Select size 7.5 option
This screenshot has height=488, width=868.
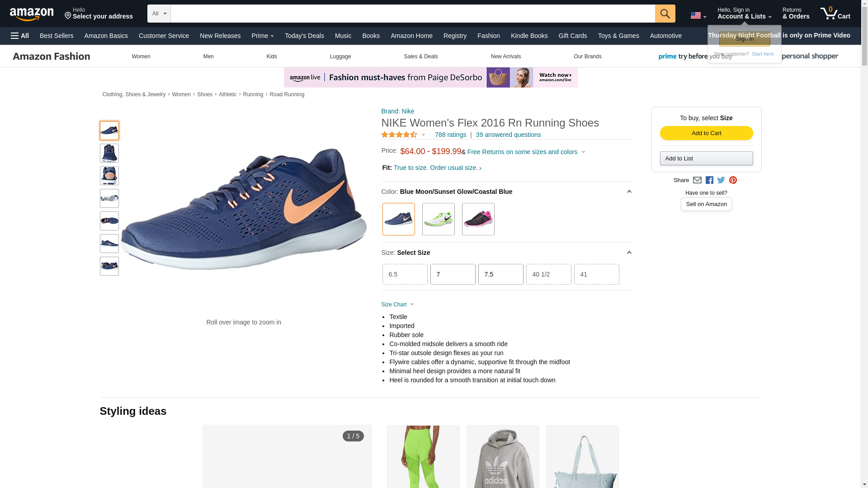pos(500,274)
